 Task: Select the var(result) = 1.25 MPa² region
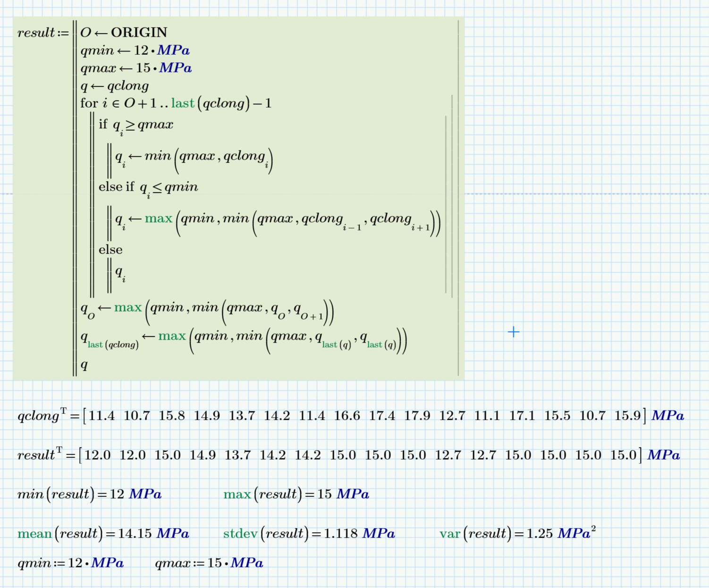pos(517,533)
